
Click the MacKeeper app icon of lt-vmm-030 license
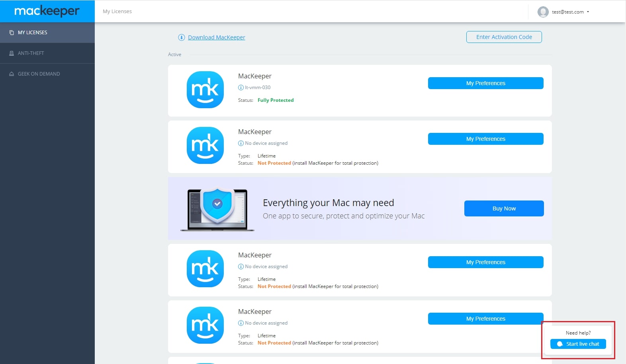(x=205, y=90)
